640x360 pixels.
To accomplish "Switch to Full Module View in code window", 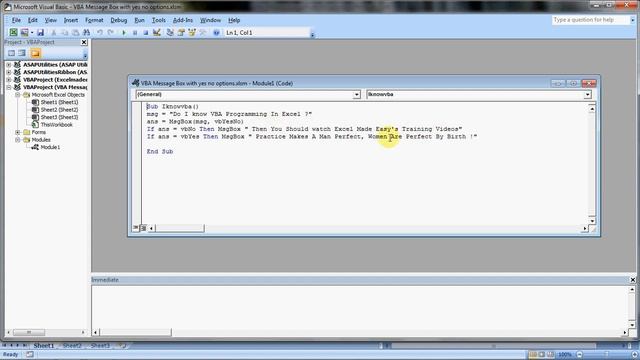I will coord(143,228).
